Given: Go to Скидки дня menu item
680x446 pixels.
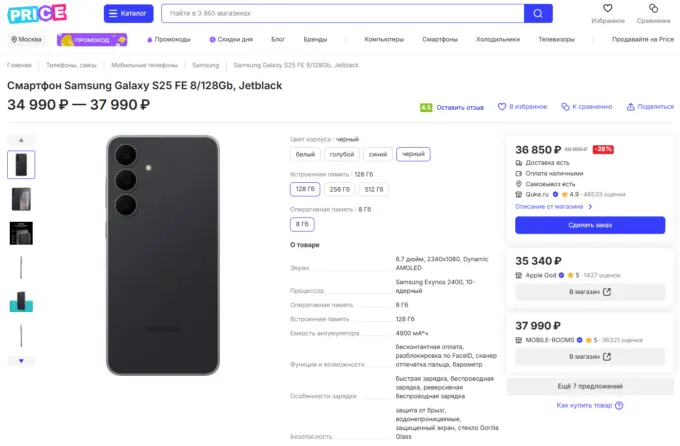Looking at the screenshot, I should coord(231,39).
